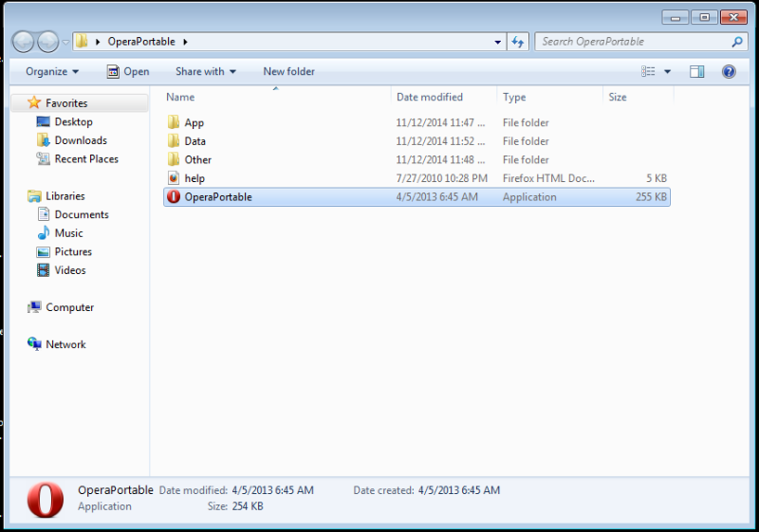This screenshot has width=759, height=532.
Task: Open Recent Places in the navigation pane
Action: (86, 159)
